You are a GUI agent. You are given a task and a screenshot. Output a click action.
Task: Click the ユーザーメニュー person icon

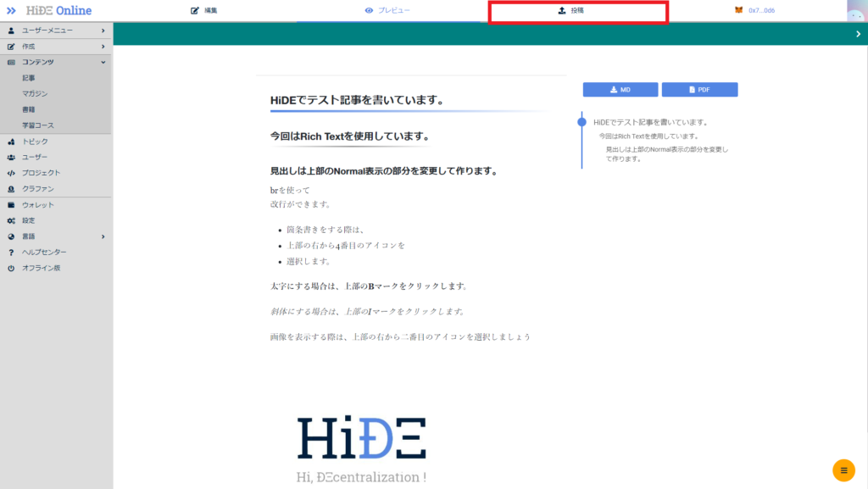11,31
